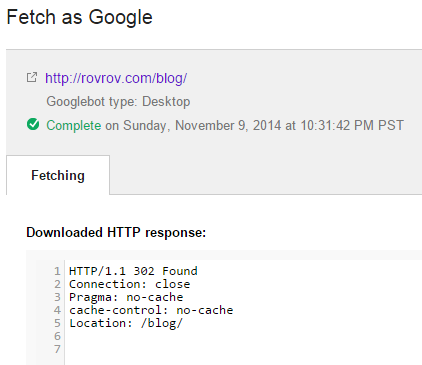Image resolution: width=422 pixels, height=365 pixels.
Task: Click empty line 6 in response box
Action: 243,336
